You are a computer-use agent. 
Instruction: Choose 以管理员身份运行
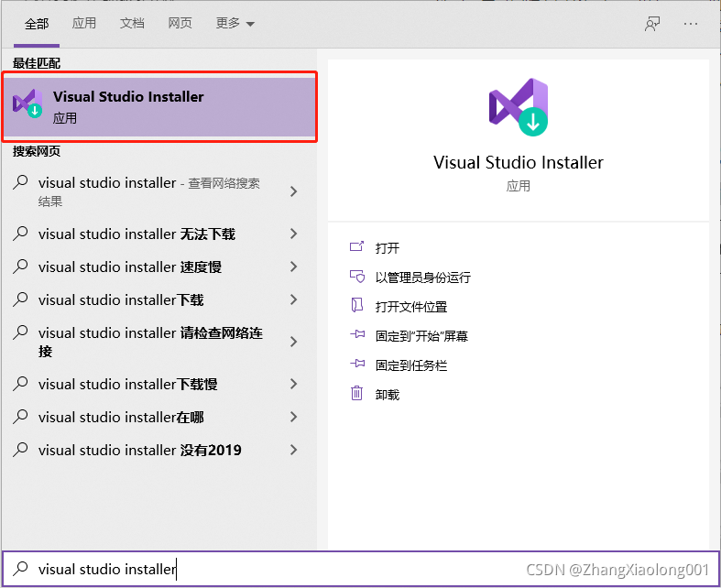[423, 278]
